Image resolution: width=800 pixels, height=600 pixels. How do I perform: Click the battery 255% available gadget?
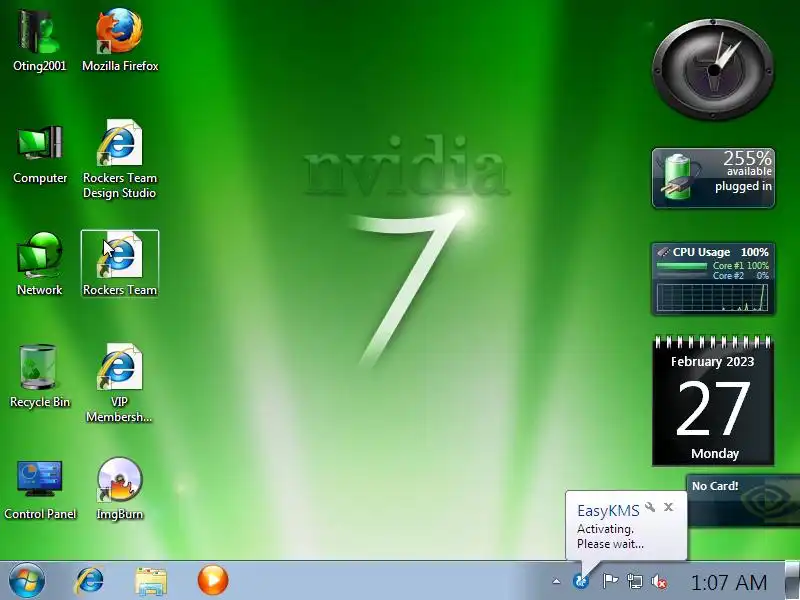tap(713, 178)
